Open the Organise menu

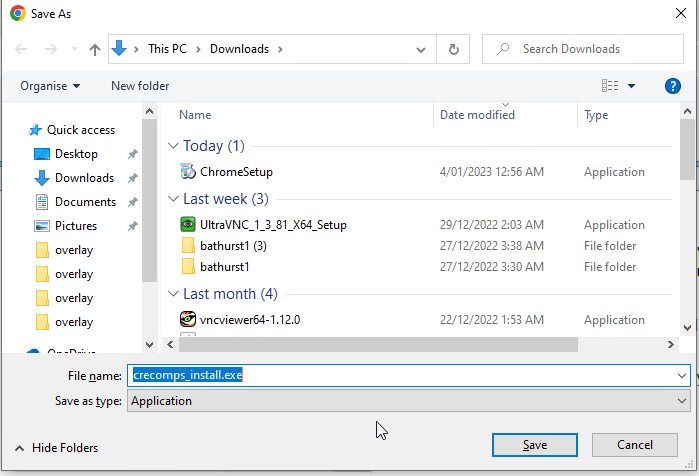pyautogui.click(x=50, y=86)
